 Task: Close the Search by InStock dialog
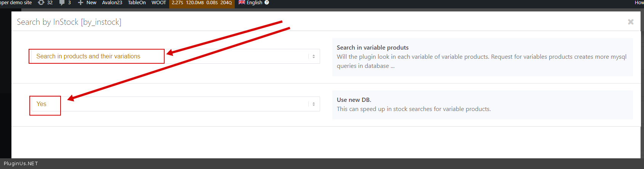click(631, 22)
